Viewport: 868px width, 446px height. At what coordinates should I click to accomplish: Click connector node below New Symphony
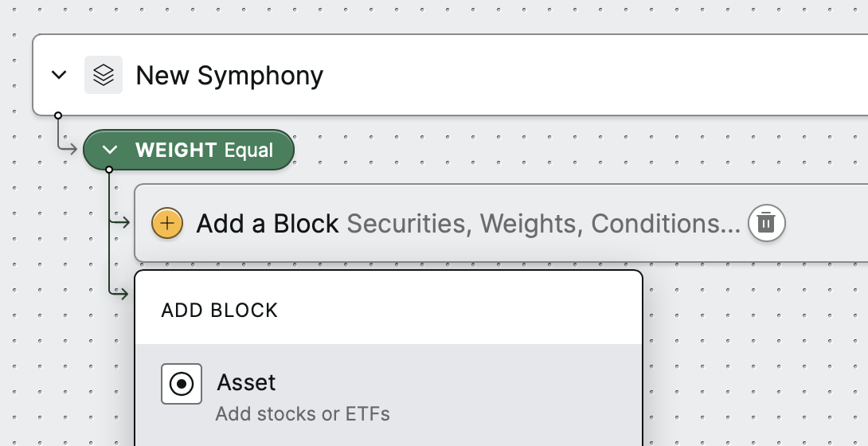click(58, 115)
